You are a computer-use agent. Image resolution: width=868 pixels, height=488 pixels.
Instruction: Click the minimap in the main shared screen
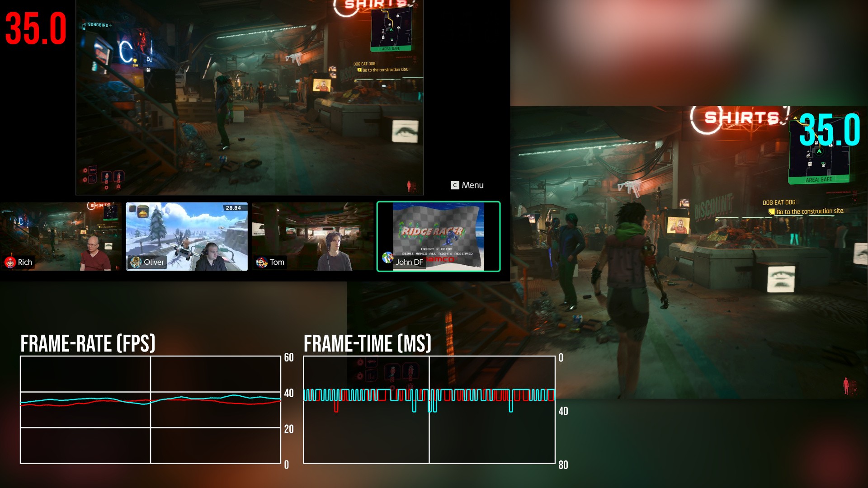coord(391,29)
